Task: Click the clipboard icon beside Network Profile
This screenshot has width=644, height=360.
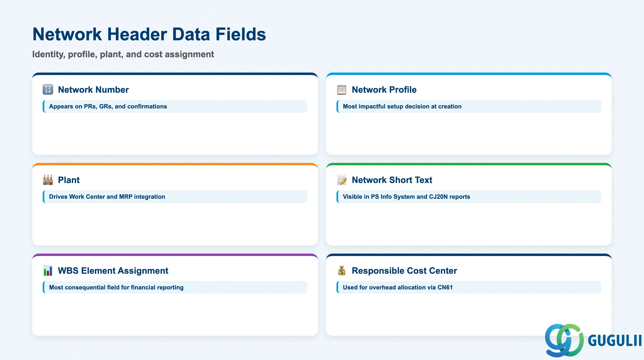Action: coord(342,90)
